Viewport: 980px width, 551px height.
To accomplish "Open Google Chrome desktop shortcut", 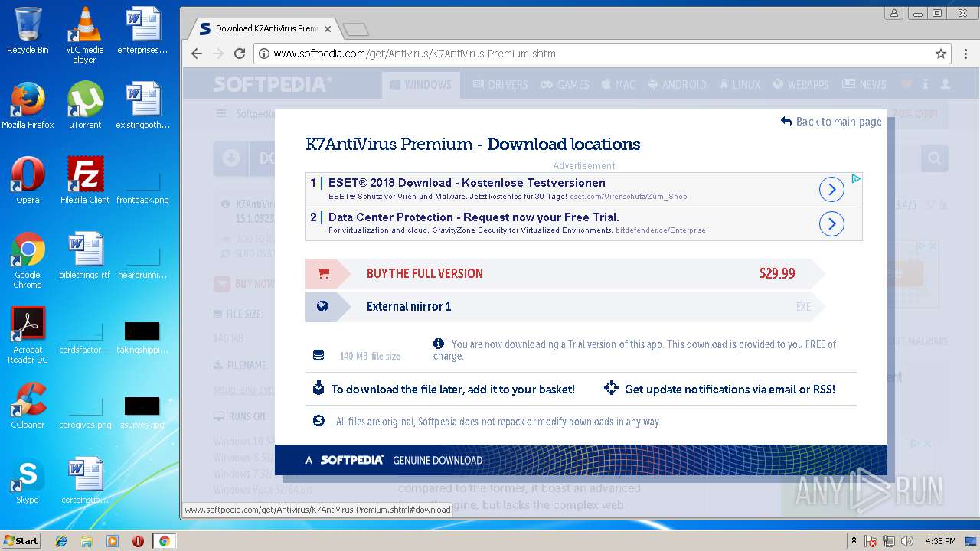I will (x=28, y=260).
